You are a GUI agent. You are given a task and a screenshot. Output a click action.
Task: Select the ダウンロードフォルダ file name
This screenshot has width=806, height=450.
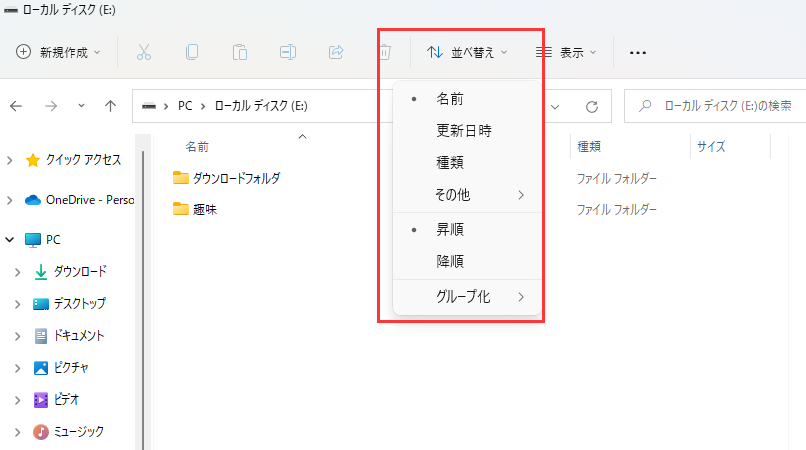[236, 178]
